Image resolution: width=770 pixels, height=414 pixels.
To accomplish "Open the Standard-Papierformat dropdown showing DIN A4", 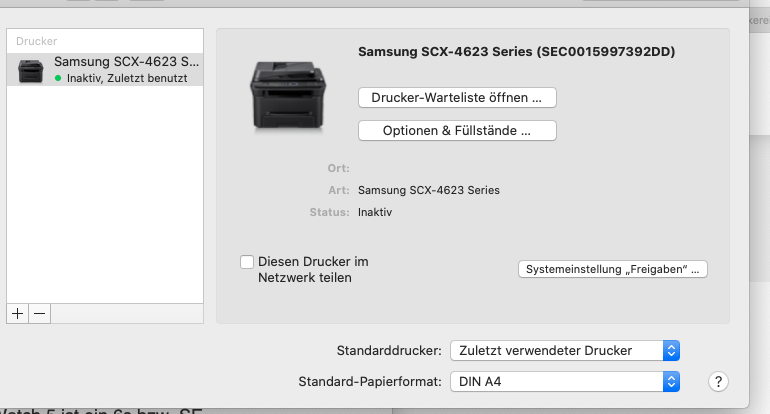I will click(564, 381).
